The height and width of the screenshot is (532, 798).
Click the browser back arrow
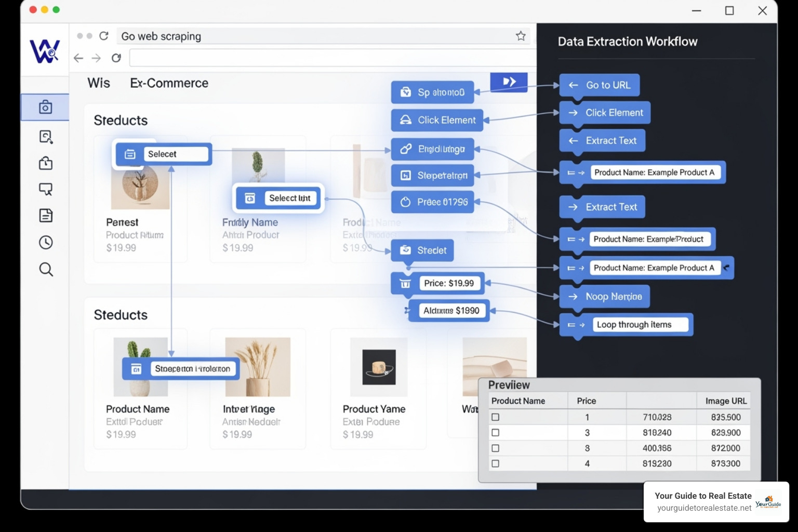[x=78, y=58]
